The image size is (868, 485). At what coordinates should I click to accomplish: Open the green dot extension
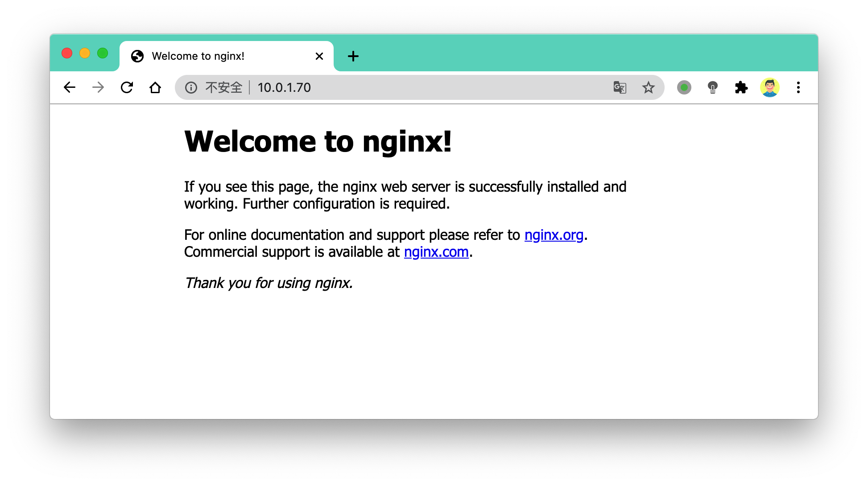684,87
